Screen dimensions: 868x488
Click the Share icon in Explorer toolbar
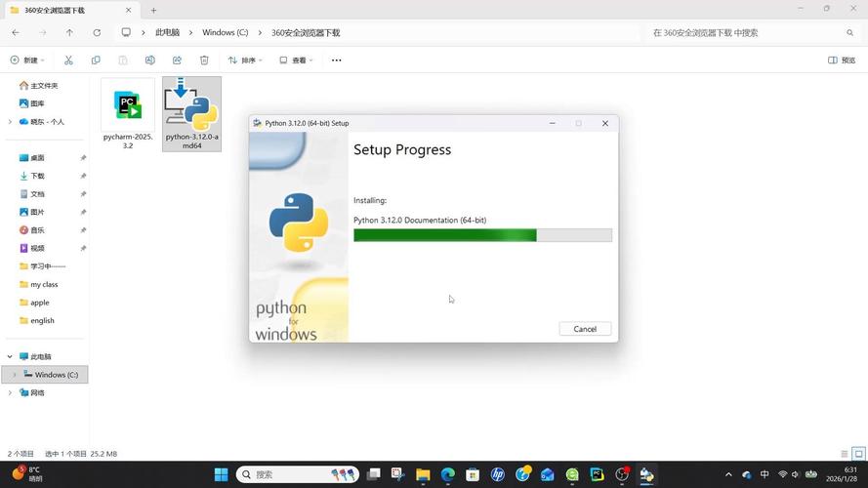click(x=177, y=60)
